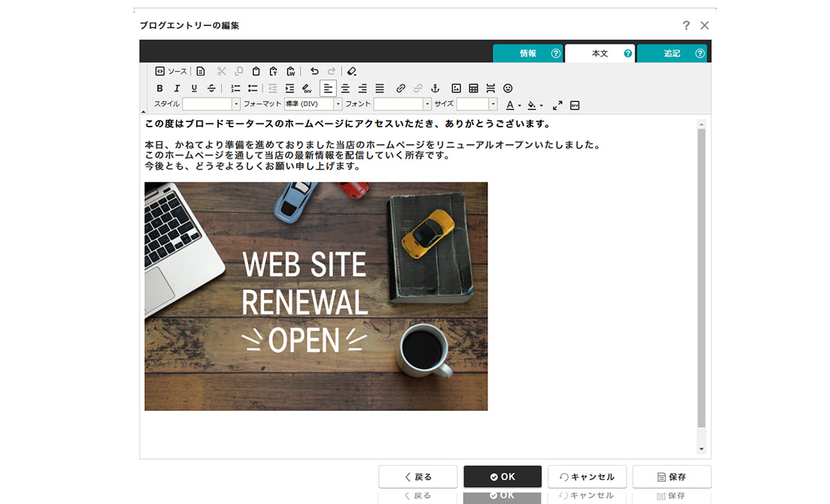Open the フォーマット dropdown showing 標準 (DIV)
The height and width of the screenshot is (504, 830).
point(313,104)
